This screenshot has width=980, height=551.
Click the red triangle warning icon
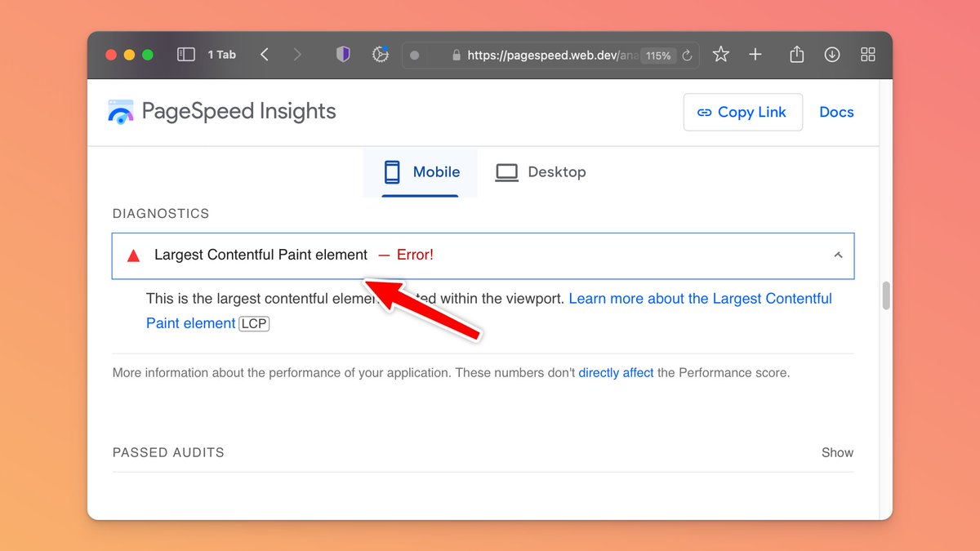pos(133,256)
